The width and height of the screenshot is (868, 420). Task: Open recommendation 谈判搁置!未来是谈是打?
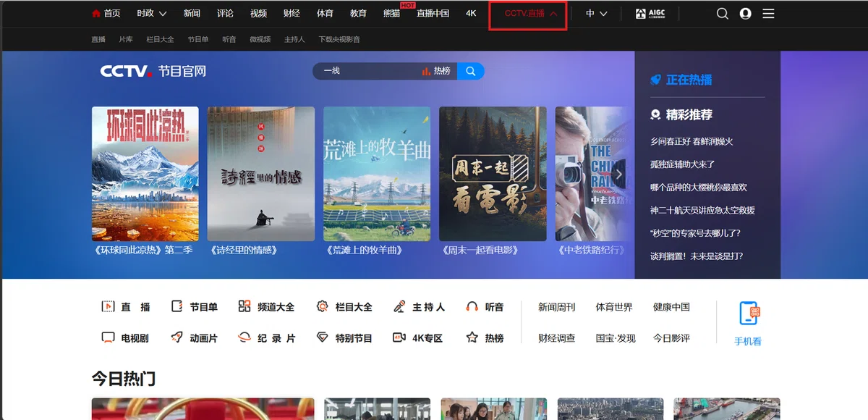pyautogui.click(x=697, y=256)
